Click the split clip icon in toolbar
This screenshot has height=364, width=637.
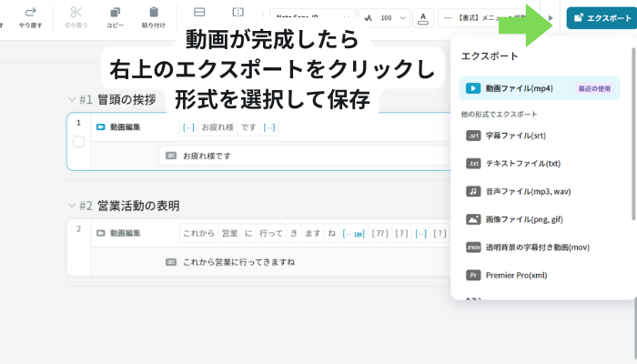(x=238, y=12)
